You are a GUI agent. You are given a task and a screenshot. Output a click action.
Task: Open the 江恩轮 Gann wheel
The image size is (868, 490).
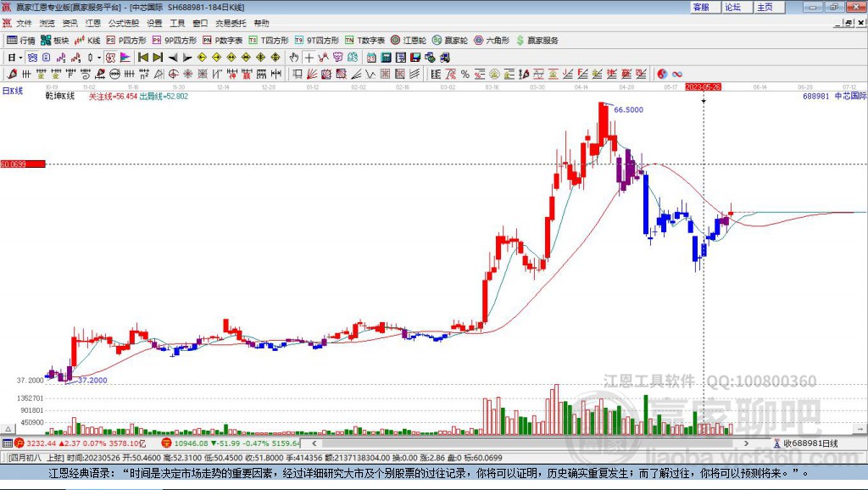[409, 41]
